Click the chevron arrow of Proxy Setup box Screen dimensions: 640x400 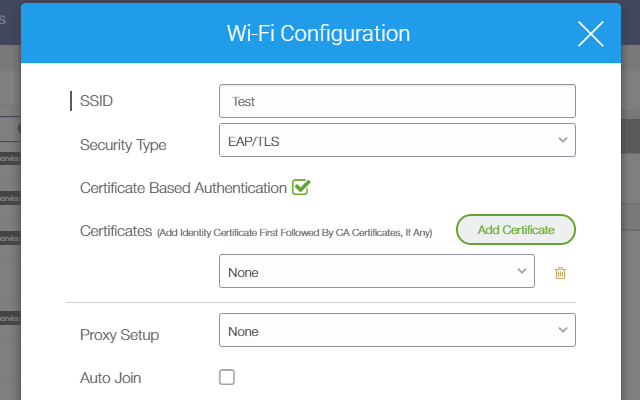tap(562, 330)
